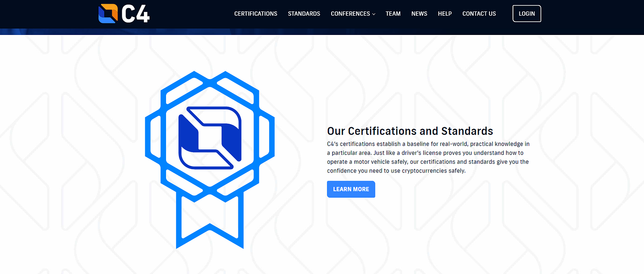Click the Learn More button
Image resolution: width=644 pixels, height=274 pixels.
pyautogui.click(x=351, y=189)
